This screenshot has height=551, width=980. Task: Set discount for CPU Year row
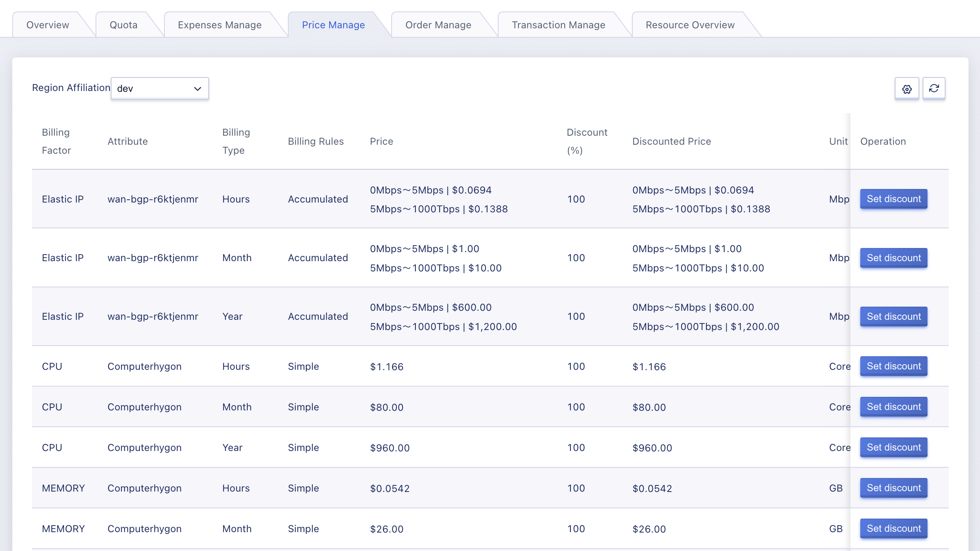893,447
